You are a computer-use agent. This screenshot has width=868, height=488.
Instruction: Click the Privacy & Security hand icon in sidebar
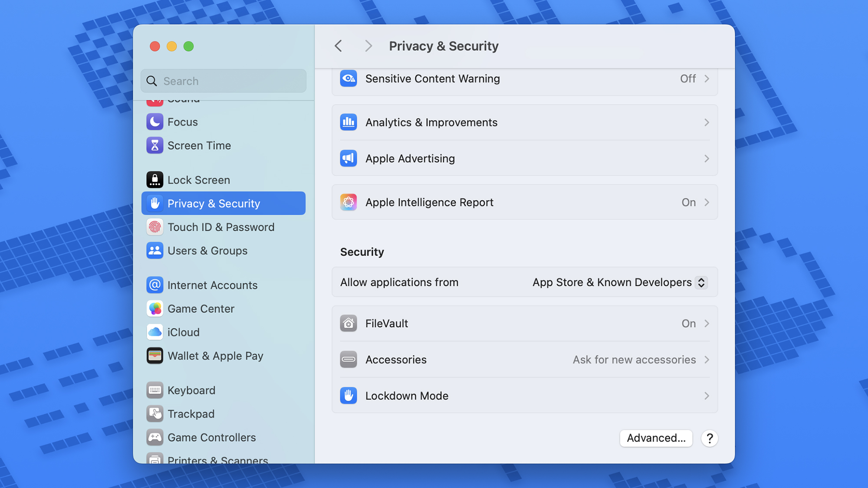pyautogui.click(x=155, y=203)
